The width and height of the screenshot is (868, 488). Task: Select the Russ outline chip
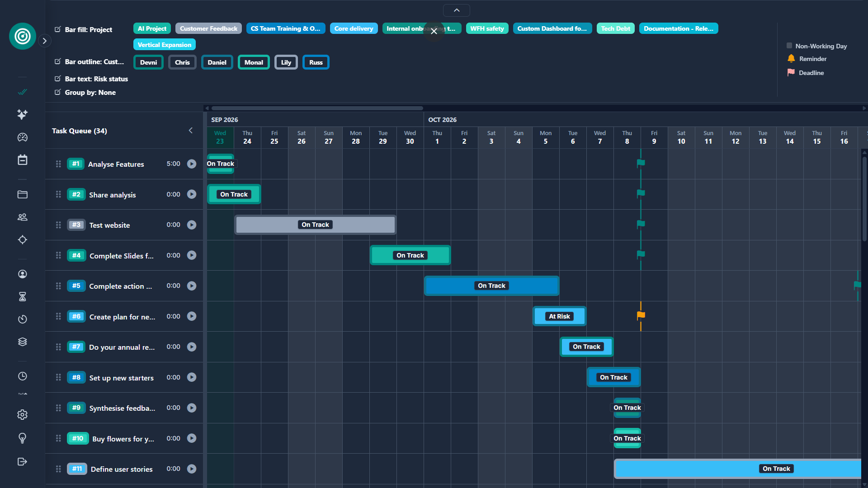pyautogui.click(x=316, y=62)
